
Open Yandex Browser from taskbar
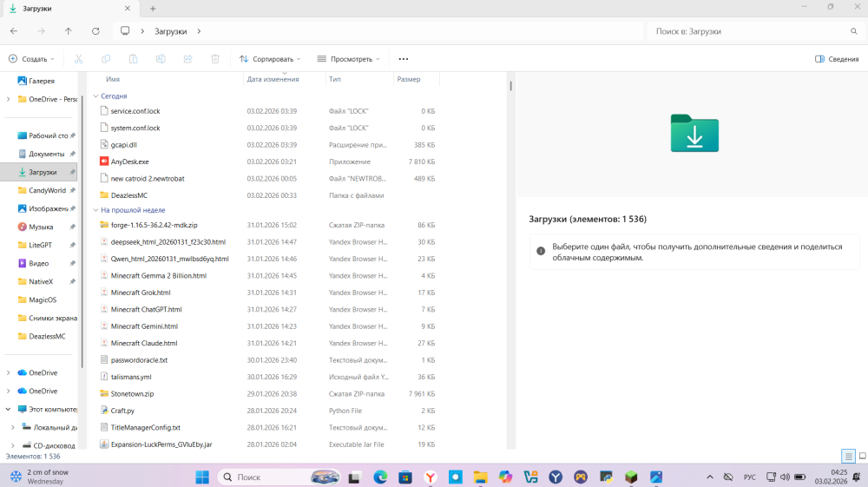(431, 477)
